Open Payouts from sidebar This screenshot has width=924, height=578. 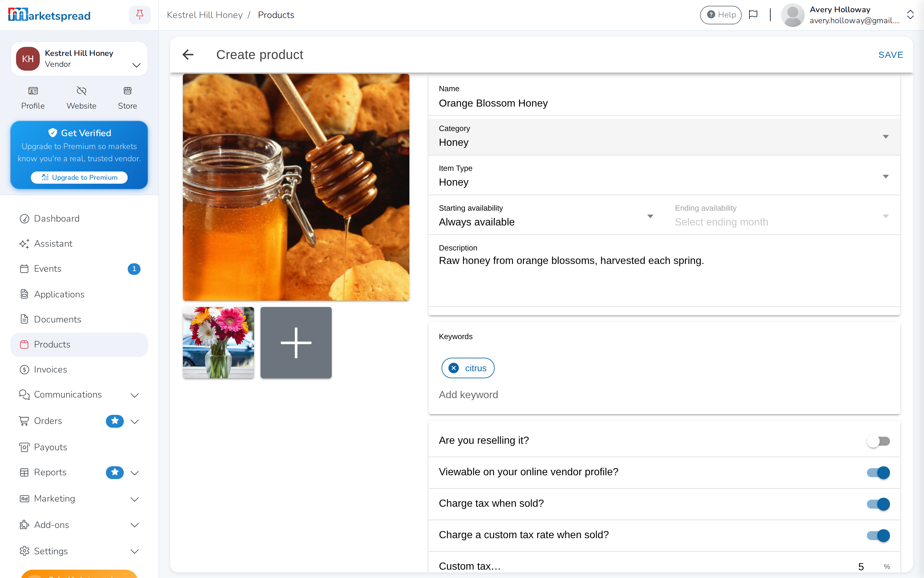point(79,447)
